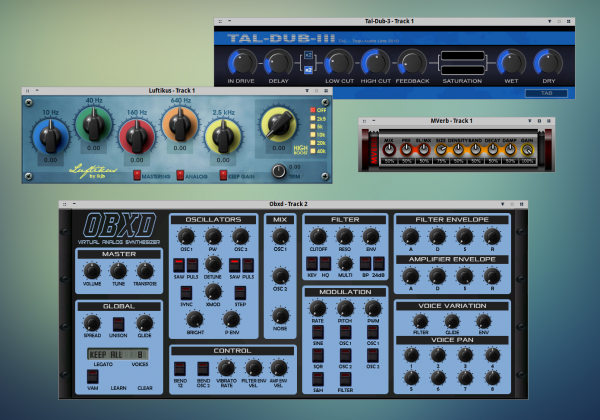The image size is (600, 420).
Task: Enable the SINE LFO switch in Modulation
Action: point(318,332)
